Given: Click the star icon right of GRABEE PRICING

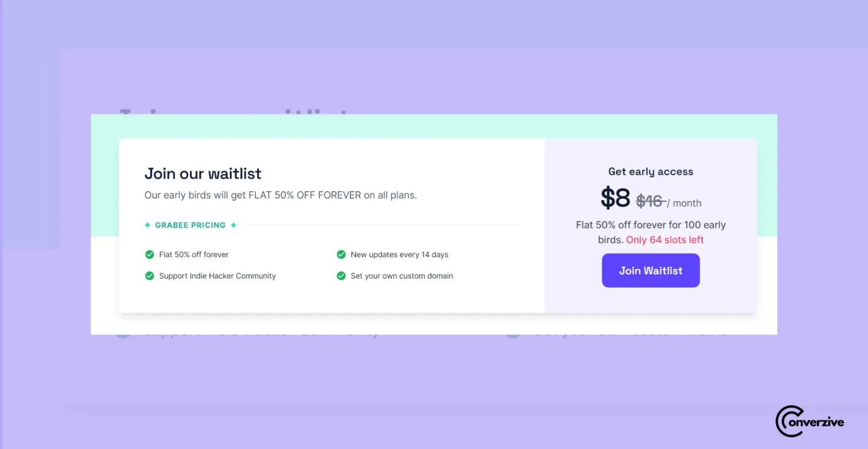Looking at the screenshot, I should pyautogui.click(x=233, y=225).
